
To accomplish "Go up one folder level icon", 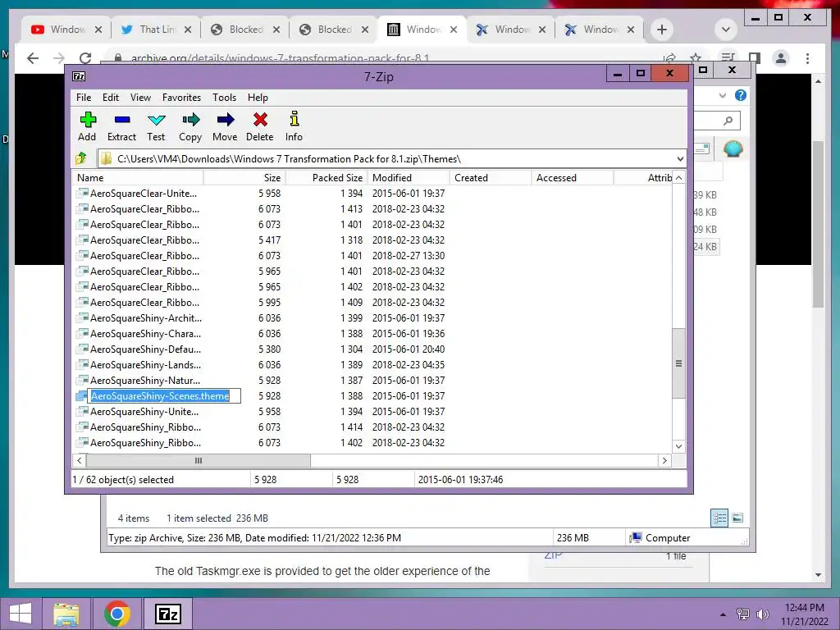I will point(81,158).
